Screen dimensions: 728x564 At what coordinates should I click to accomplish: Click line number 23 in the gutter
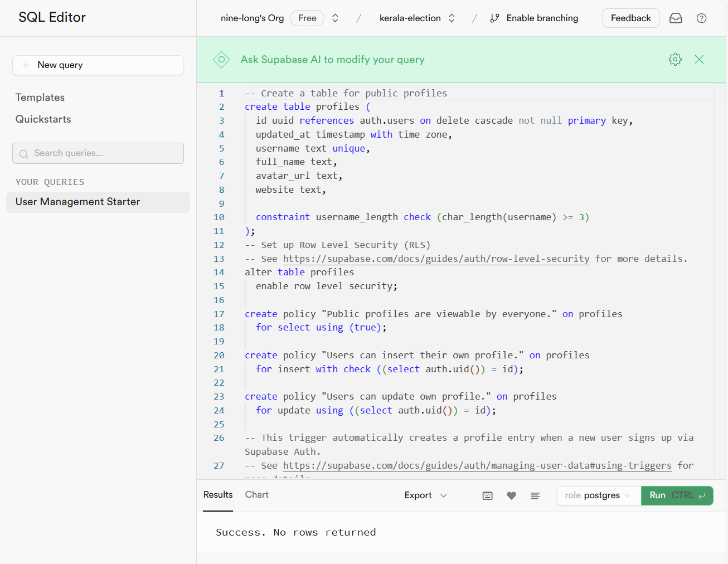(x=219, y=397)
